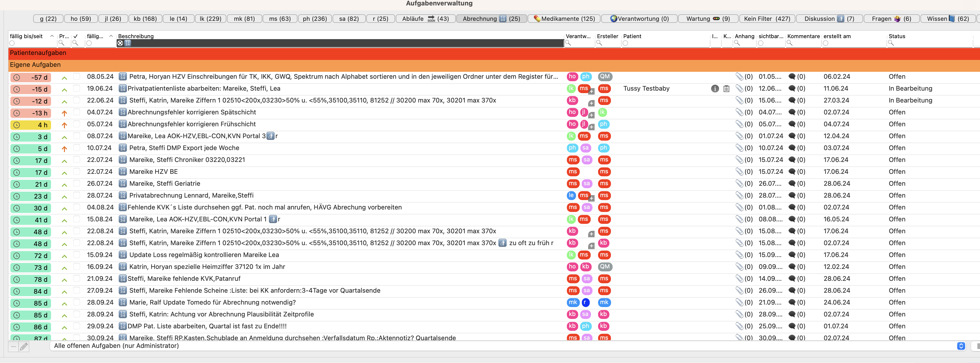Screen dimensions: 980x363
Task: Toggle sort arrow on fällig bis/seit column
Action: 52,36
